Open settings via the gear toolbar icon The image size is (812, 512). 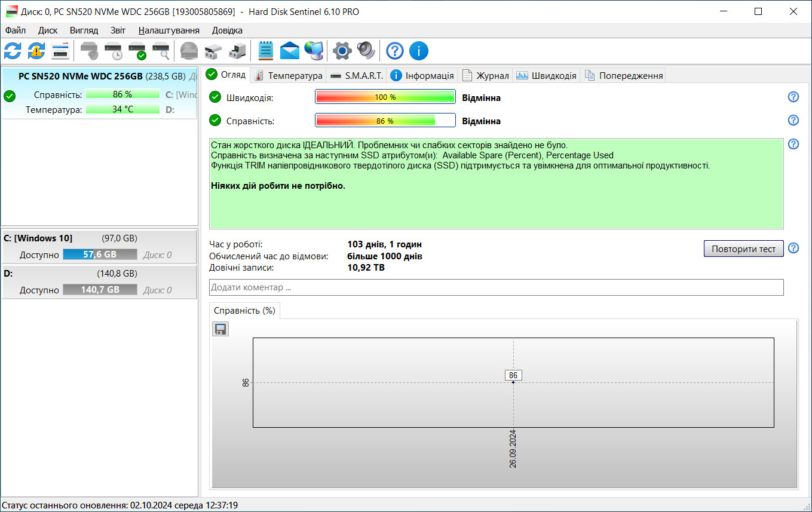point(342,51)
